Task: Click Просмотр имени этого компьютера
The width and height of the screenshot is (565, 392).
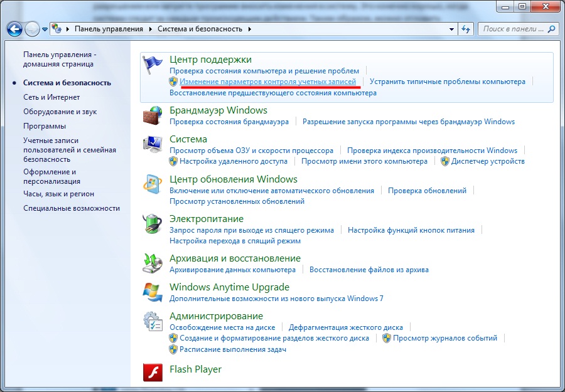Action: (364, 161)
